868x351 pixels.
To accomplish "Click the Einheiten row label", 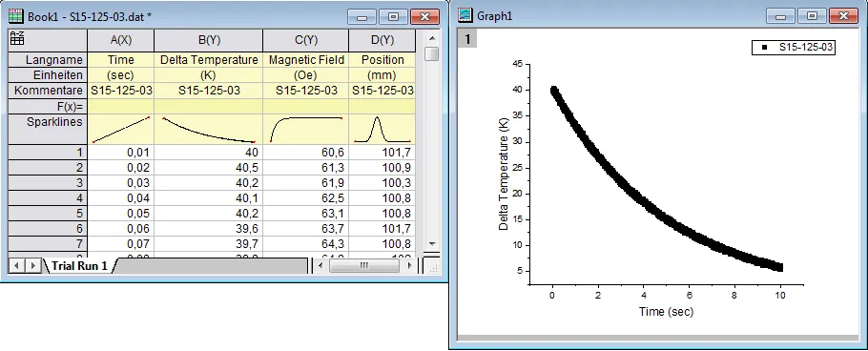I will 48,74.
